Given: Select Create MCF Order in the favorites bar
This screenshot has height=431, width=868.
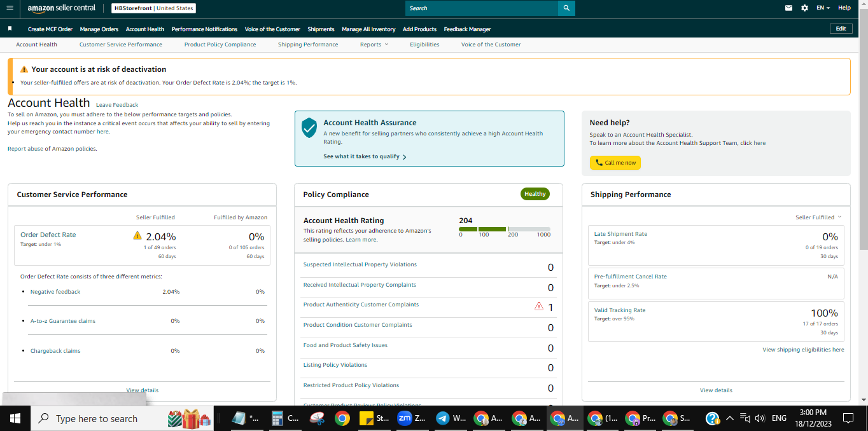Looking at the screenshot, I should click(50, 29).
